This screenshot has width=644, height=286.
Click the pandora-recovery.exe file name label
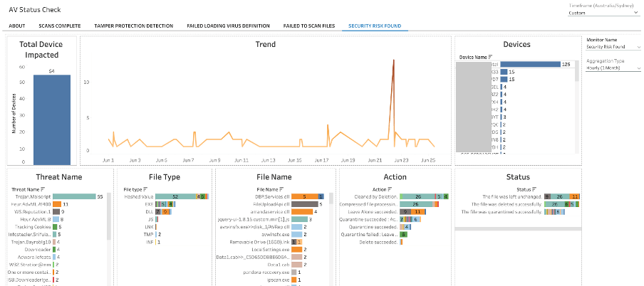pyautogui.click(x=268, y=272)
